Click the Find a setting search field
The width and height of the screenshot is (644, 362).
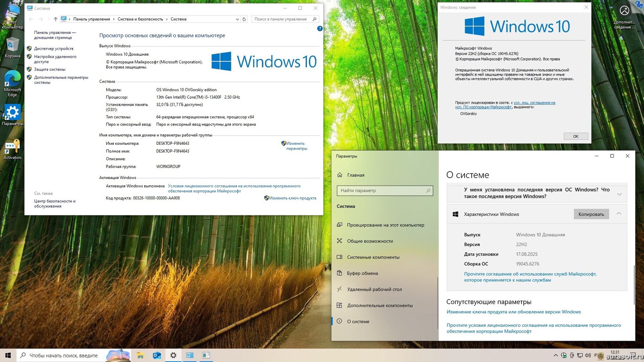click(382, 191)
